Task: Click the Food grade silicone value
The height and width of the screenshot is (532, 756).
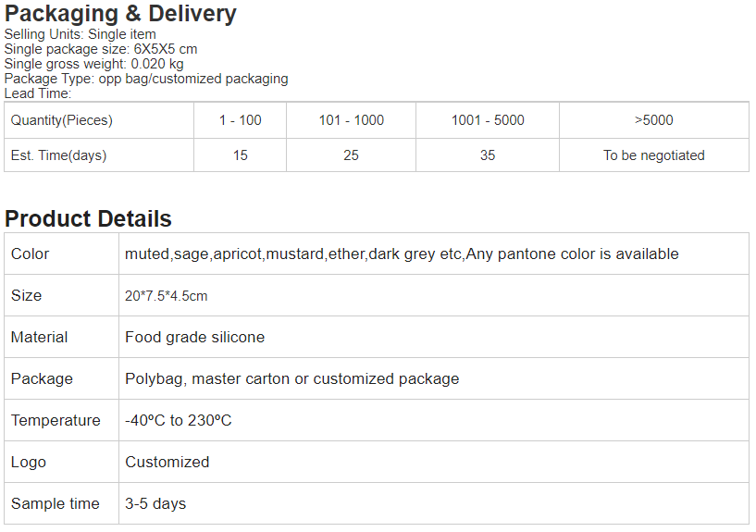Action: click(x=195, y=338)
